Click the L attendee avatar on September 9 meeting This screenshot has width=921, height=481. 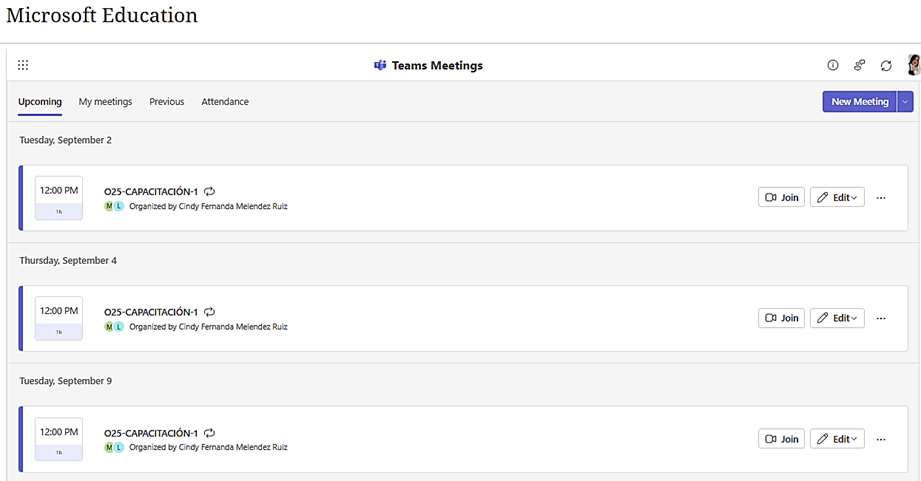tap(119, 448)
